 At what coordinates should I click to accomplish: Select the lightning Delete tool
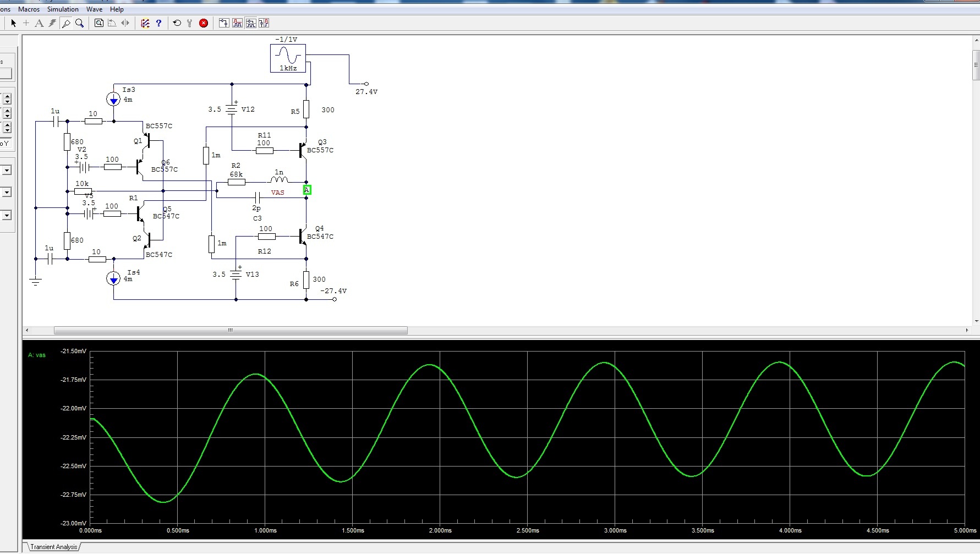tap(52, 23)
